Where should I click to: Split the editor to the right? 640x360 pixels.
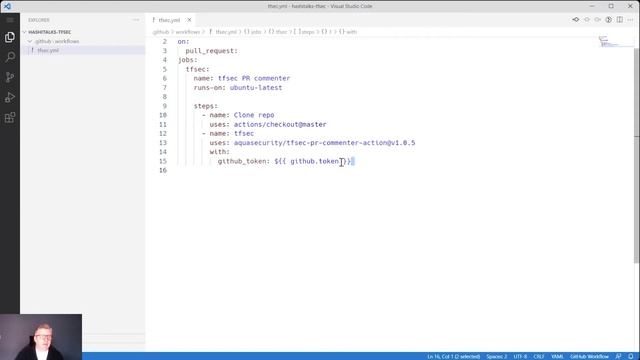(620, 20)
